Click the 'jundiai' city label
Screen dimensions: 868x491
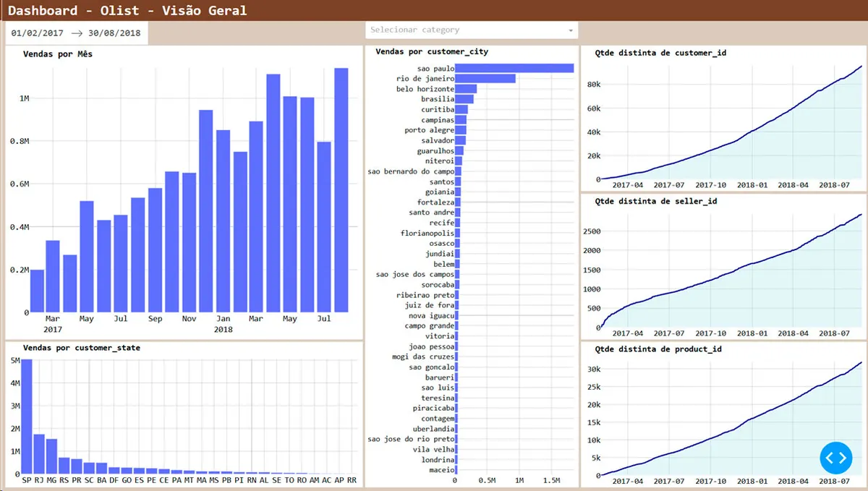[x=440, y=254]
